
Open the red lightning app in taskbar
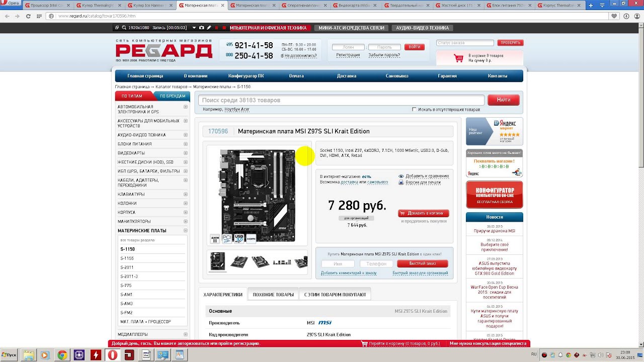tap(96, 355)
